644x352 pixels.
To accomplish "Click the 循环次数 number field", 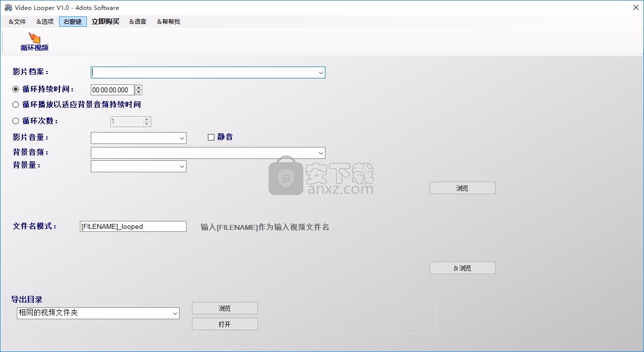I will coord(127,122).
